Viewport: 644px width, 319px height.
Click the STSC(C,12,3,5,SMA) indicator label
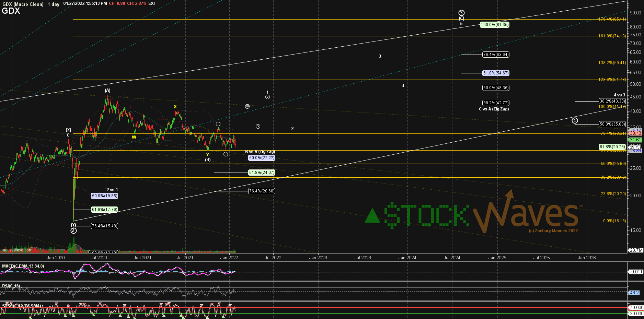click(22, 306)
